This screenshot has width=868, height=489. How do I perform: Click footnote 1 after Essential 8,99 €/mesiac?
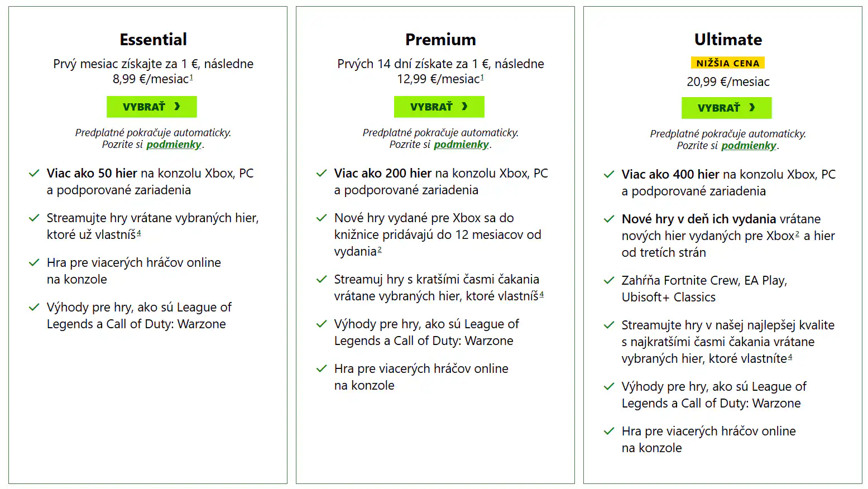191,77
